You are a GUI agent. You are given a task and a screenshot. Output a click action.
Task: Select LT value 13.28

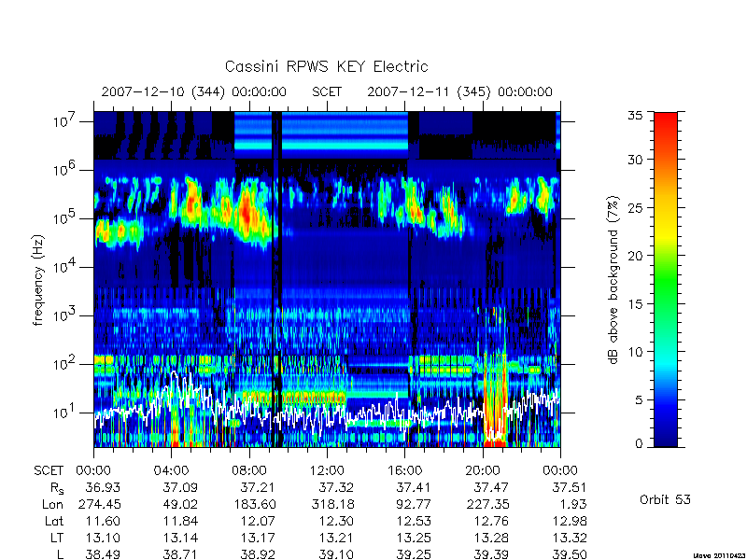(491, 539)
